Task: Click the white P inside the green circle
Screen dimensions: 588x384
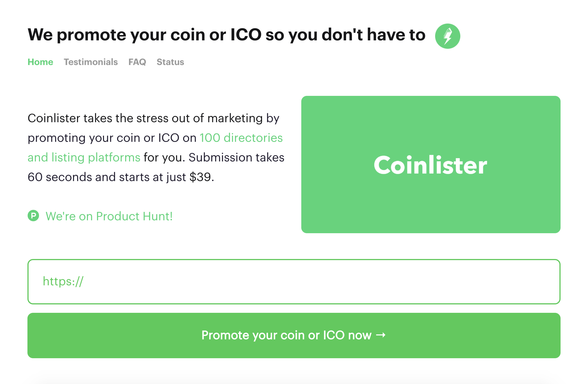Action: [33, 216]
